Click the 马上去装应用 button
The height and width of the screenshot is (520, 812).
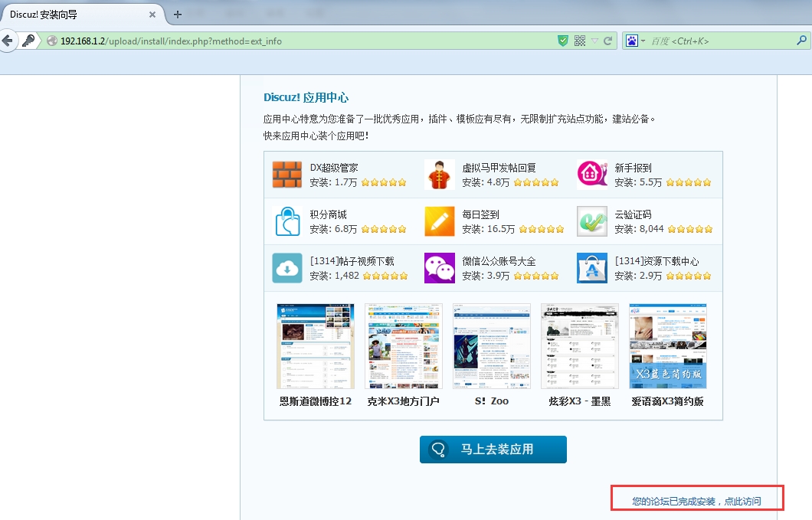[x=493, y=449]
